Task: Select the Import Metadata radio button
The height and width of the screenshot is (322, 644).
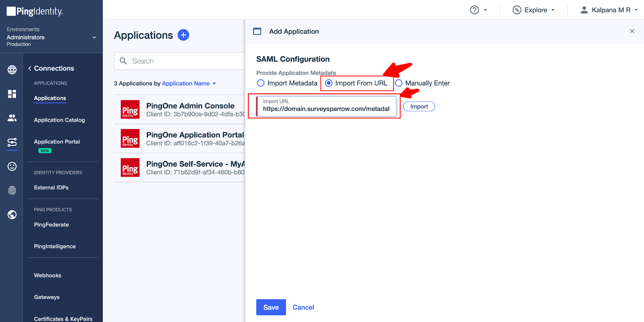Action: (x=261, y=83)
